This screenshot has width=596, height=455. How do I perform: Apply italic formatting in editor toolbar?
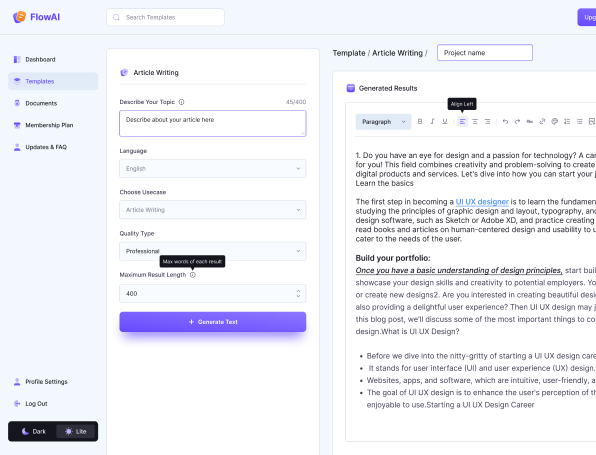tap(432, 122)
